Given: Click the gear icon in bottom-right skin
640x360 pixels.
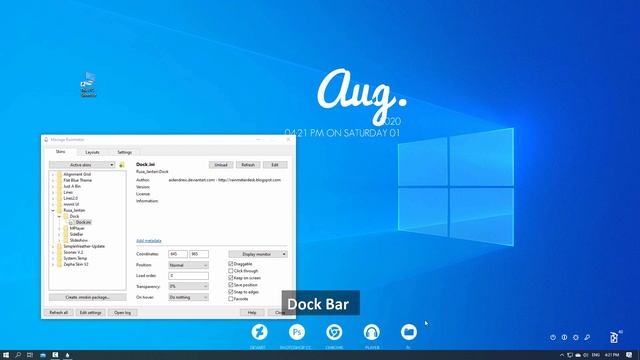Looking at the screenshot, I should pyautogui.click(x=576, y=337).
